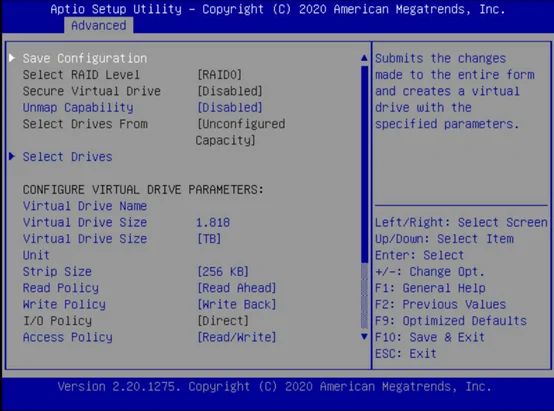This screenshot has height=411, width=554.
Task: Toggle the Write Back write policy
Action: [x=236, y=304]
